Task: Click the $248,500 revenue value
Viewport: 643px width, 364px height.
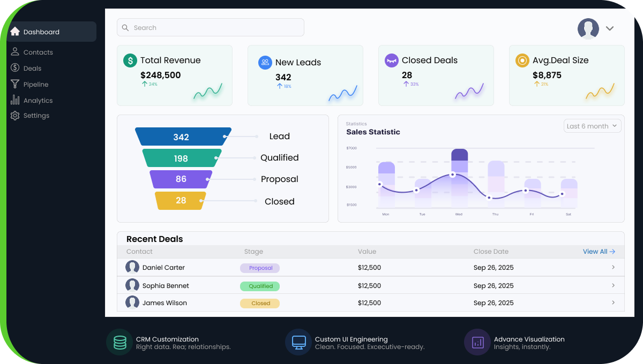Action: (161, 75)
